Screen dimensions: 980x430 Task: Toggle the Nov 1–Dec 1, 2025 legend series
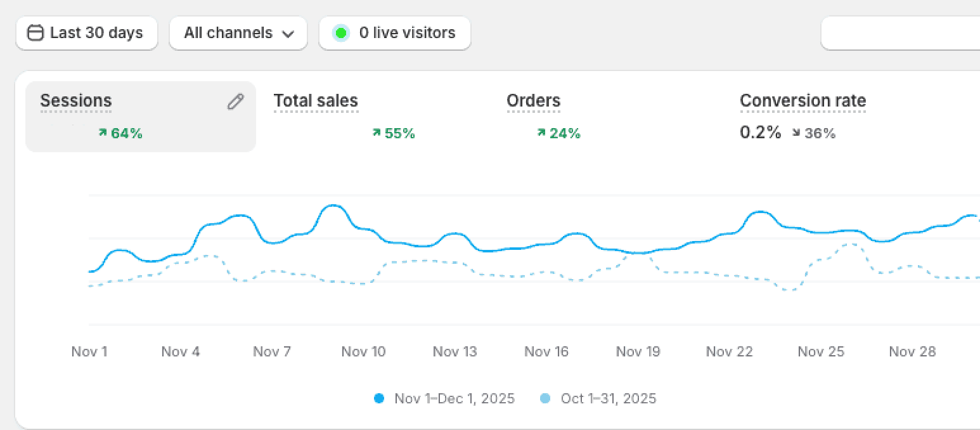(x=445, y=398)
